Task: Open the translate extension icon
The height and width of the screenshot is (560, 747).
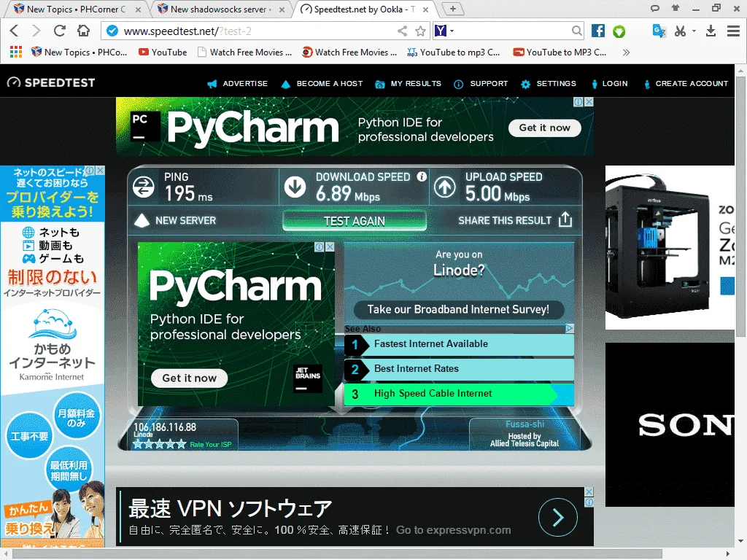Action: tap(659, 31)
